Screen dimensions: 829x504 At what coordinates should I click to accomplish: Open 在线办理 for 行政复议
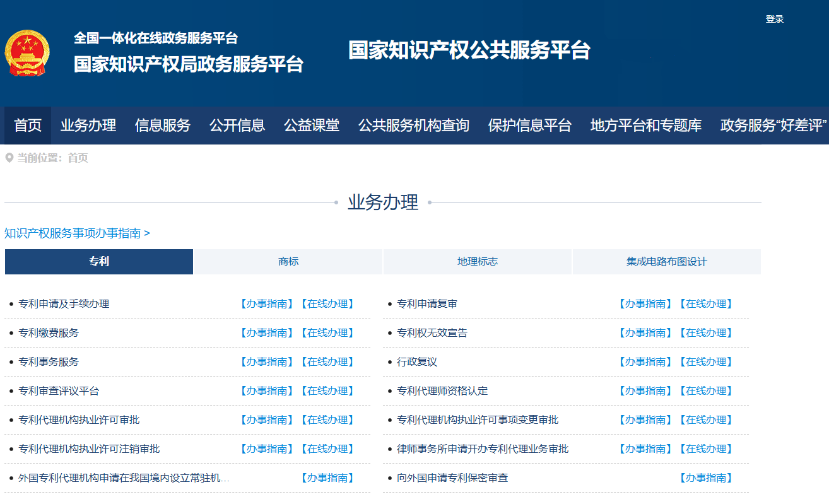point(705,362)
